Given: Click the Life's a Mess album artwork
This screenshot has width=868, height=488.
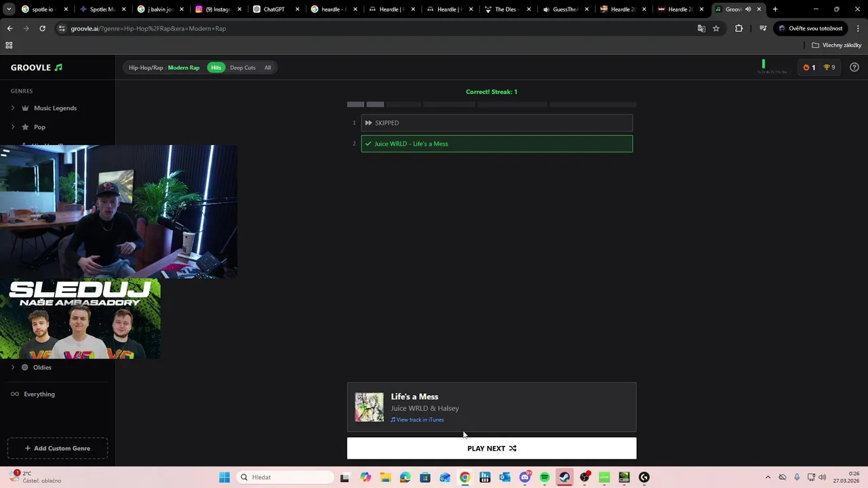Looking at the screenshot, I should point(369,407).
